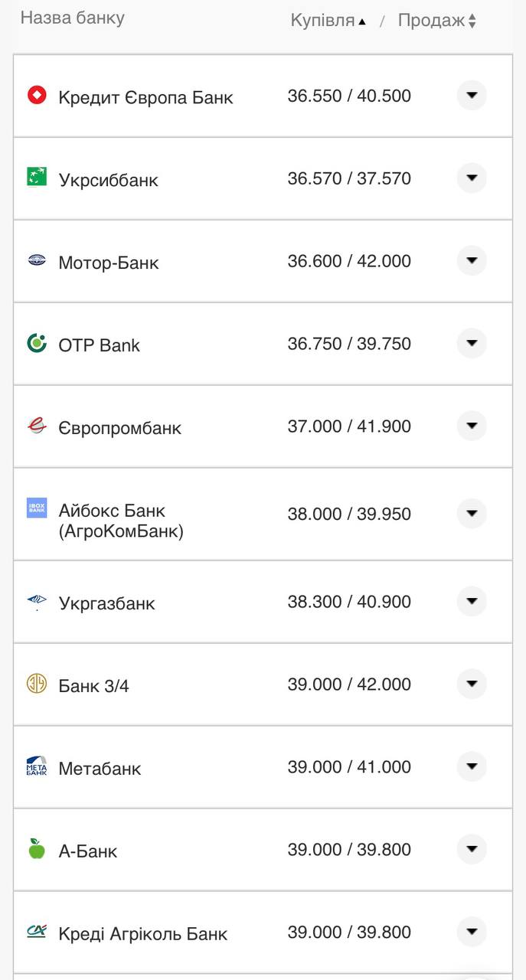Toggle ascending sort on Купівля column
Image resolution: width=526 pixels, height=980 pixels.
pos(325,21)
